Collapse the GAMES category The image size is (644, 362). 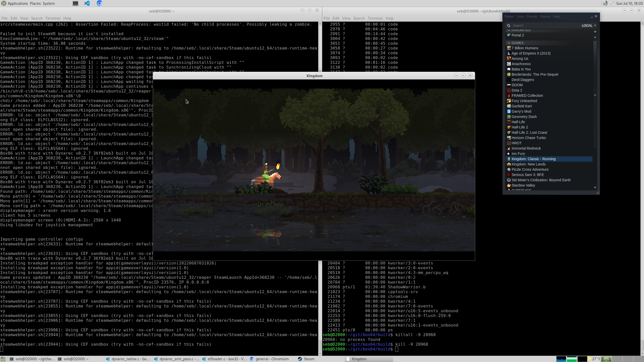(509, 43)
